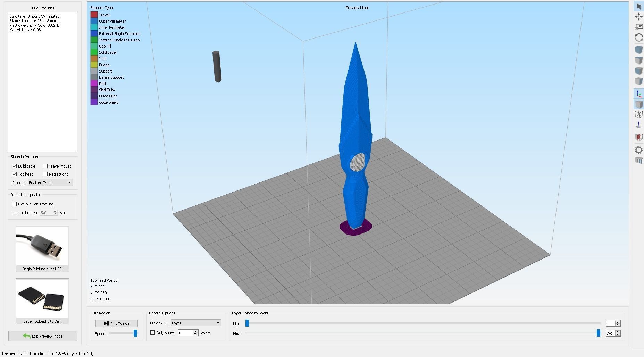644x357 pixels.
Task: Click the Raft magenta color swatch
Action: [x=94, y=84]
